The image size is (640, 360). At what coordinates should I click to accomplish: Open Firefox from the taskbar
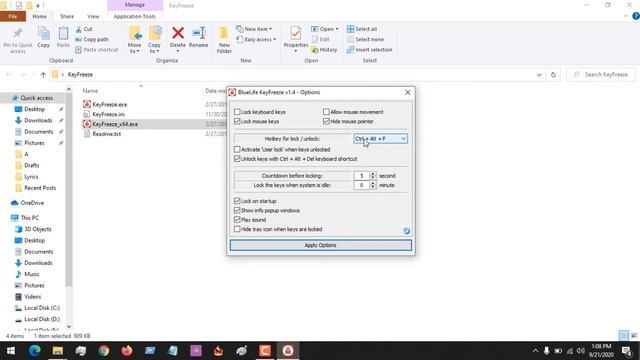pos(127,351)
